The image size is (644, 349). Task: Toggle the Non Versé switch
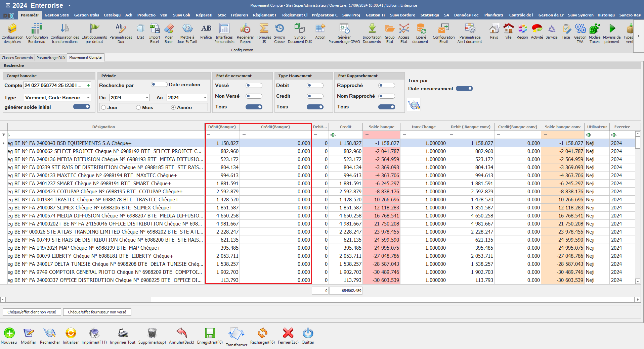pyautogui.click(x=254, y=96)
